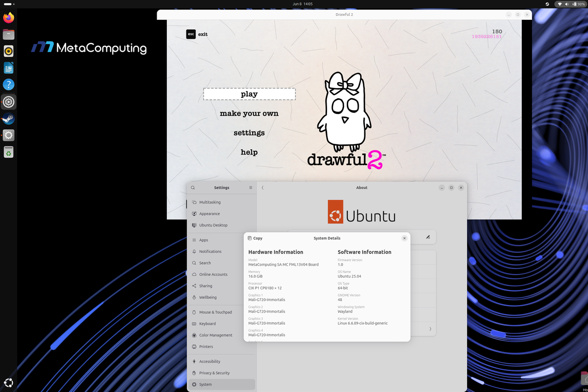Click the Graphics 1 value Mali-G720-Immortalis
Image resolution: width=588 pixels, height=392 pixels.
tap(267, 300)
